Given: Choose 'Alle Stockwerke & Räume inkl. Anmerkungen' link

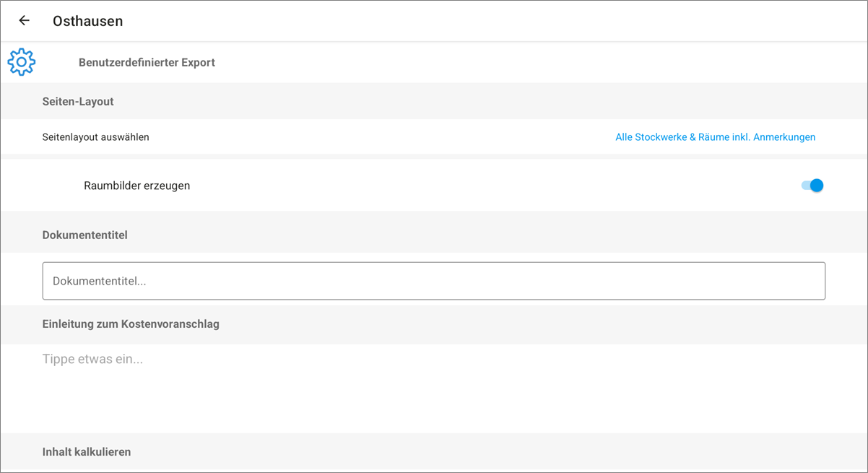Looking at the screenshot, I should (715, 137).
